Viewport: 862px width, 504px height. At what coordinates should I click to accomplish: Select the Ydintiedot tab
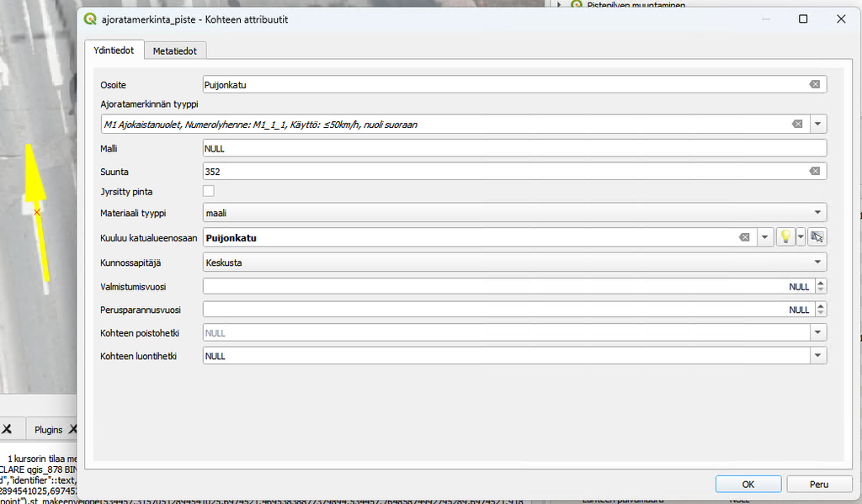pos(114,50)
